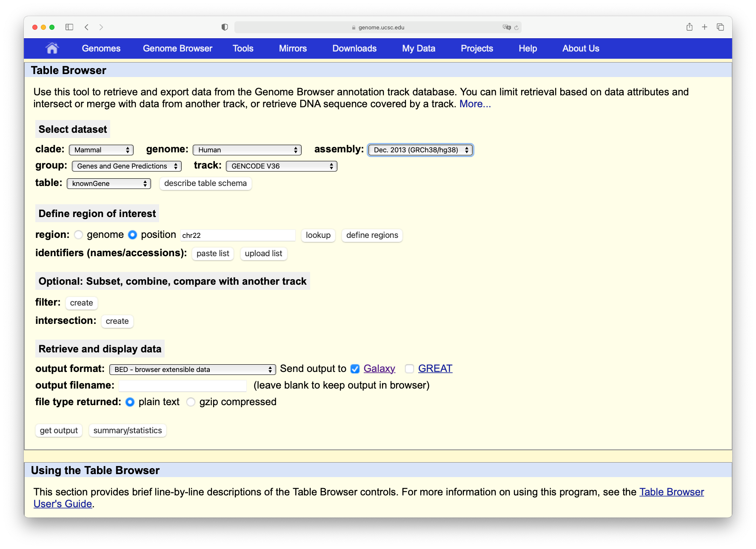
Task: Create a filter
Action: [82, 303]
